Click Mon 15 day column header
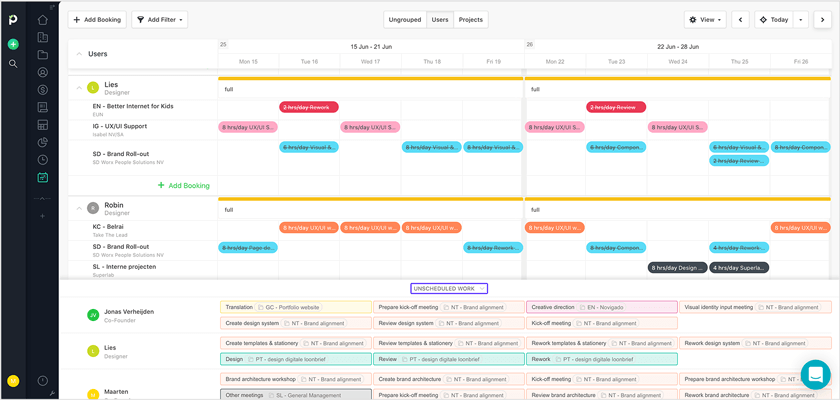This screenshot has width=840, height=400. click(x=248, y=62)
